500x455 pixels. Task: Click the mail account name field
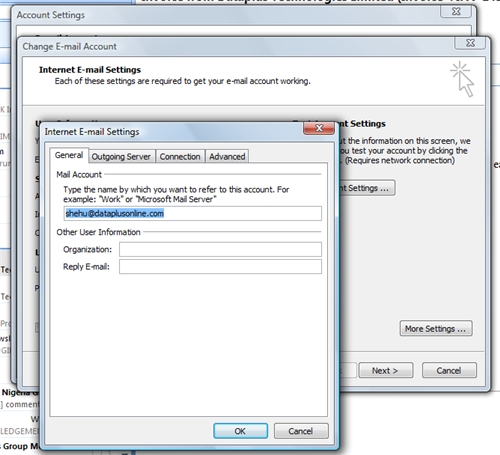(193, 213)
